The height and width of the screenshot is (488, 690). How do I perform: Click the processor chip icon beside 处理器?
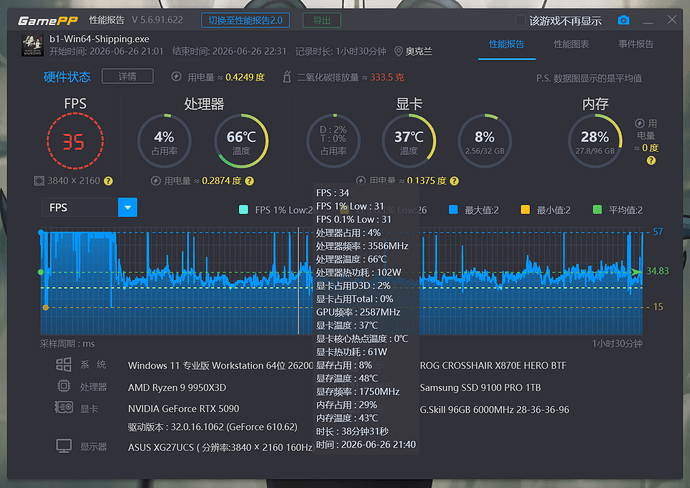64,386
